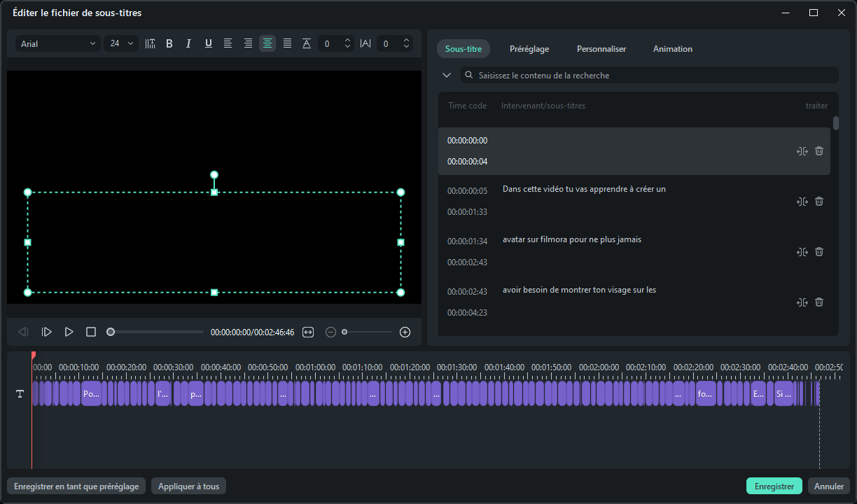The height and width of the screenshot is (504, 857).
Task: Increase the line spacing value
Action: [348, 40]
